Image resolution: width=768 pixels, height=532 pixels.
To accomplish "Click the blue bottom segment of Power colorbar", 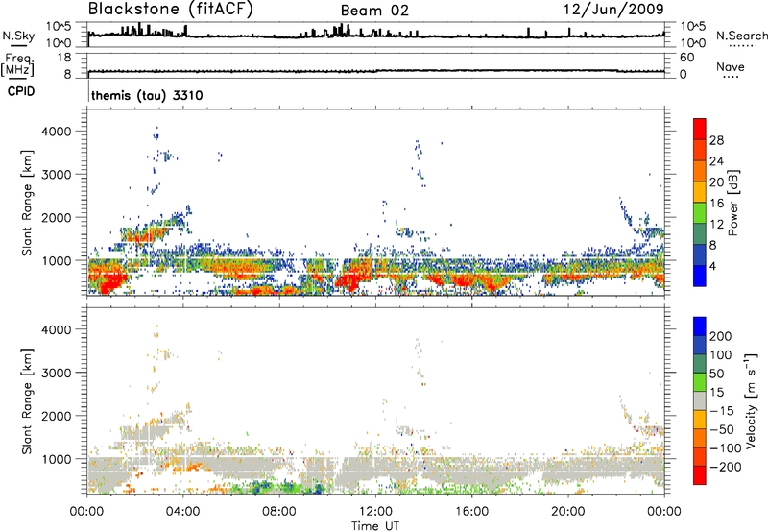I will click(x=700, y=276).
